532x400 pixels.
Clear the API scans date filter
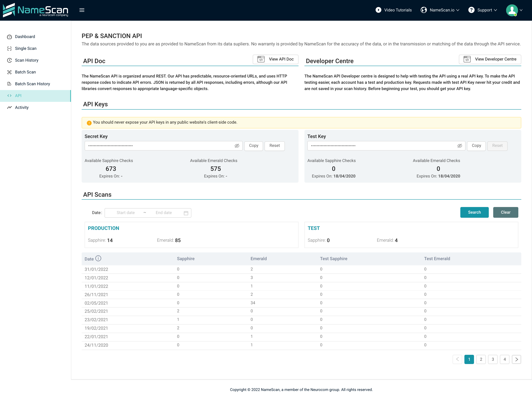click(506, 212)
